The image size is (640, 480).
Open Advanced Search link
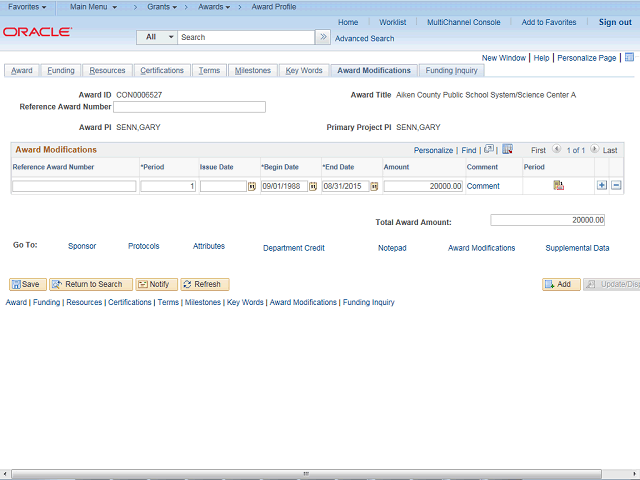(x=364, y=38)
